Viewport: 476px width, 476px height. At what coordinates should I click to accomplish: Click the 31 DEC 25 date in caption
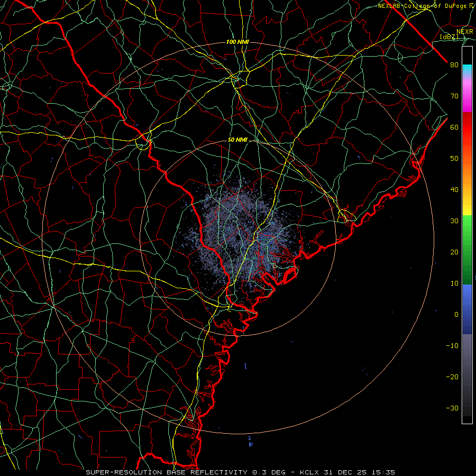(x=345, y=472)
